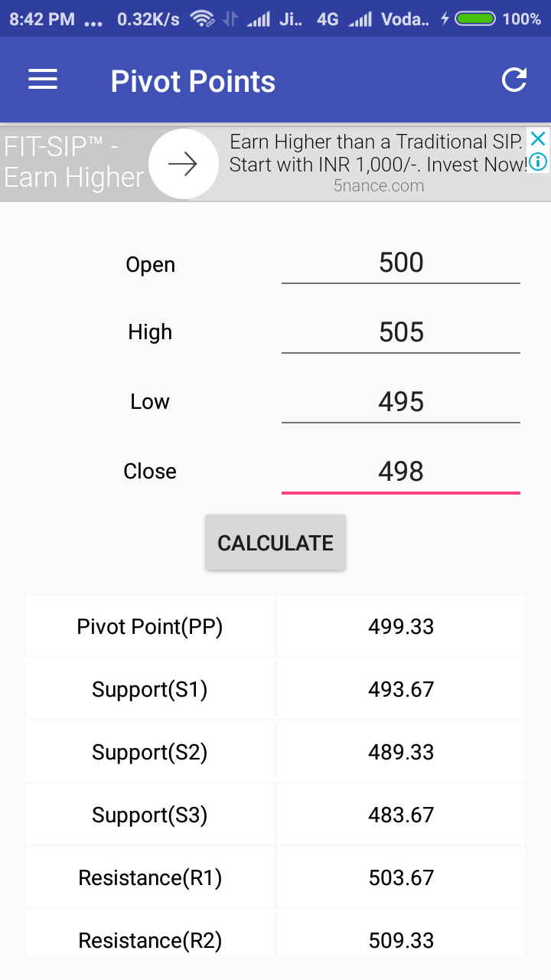Screen dimensions: 551x980
Task: Click the High value field
Action: pos(401,333)
